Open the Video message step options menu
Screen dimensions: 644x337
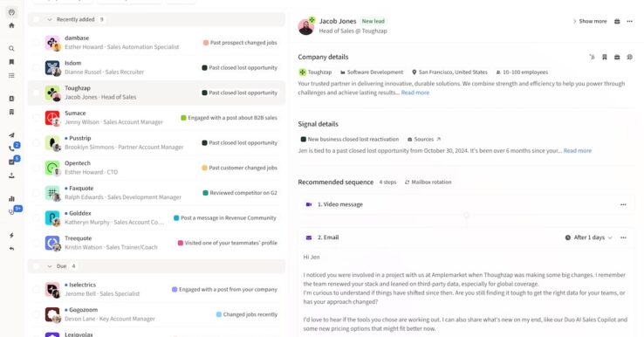623,204
